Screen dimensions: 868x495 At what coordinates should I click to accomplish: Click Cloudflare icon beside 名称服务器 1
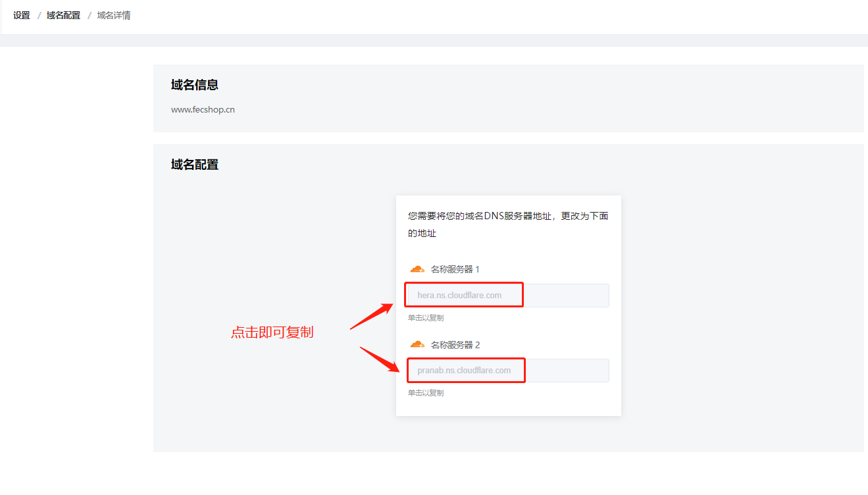417,269
